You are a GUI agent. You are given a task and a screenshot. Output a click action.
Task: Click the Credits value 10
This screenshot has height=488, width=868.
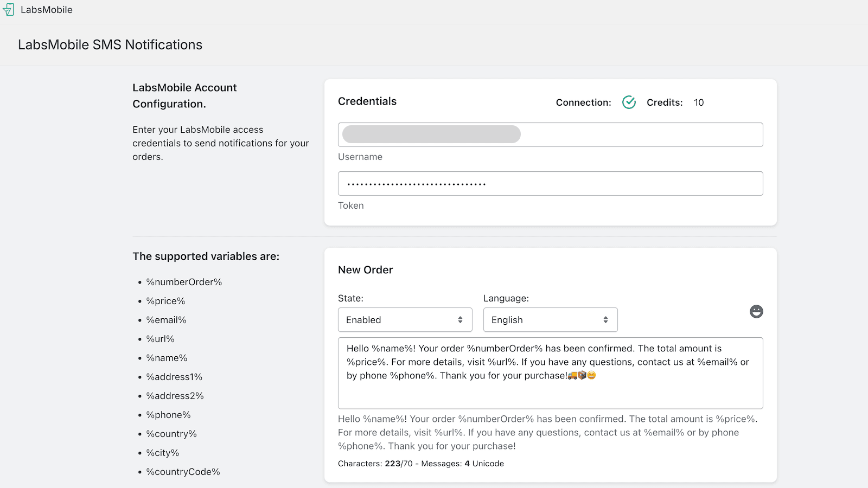point(699,102)
